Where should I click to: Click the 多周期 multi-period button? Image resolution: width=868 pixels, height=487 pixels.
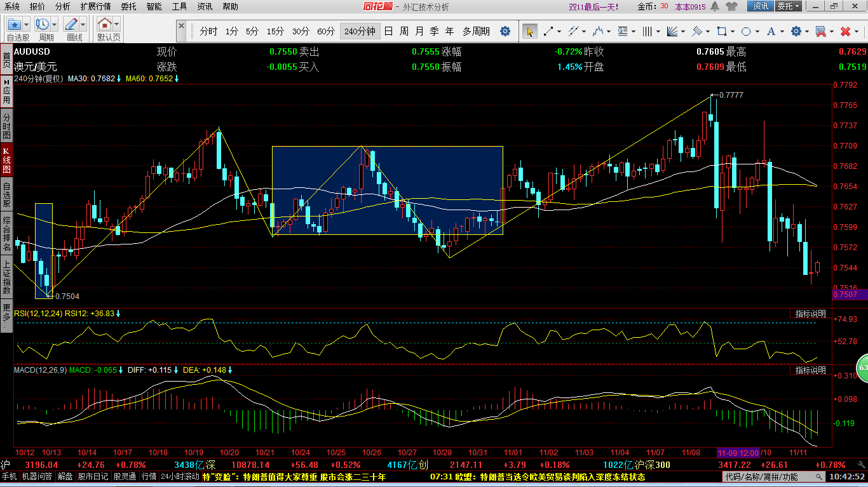[477, 31]
